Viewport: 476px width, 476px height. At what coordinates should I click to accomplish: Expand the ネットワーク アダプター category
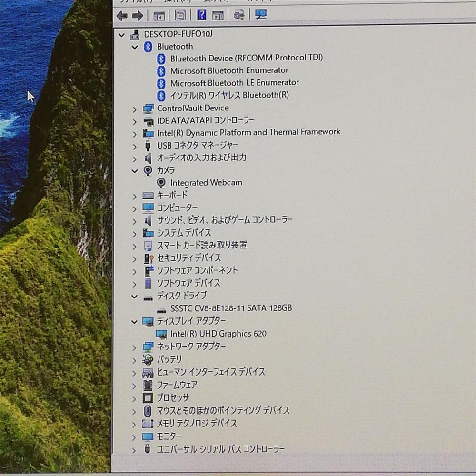(135, 347)
